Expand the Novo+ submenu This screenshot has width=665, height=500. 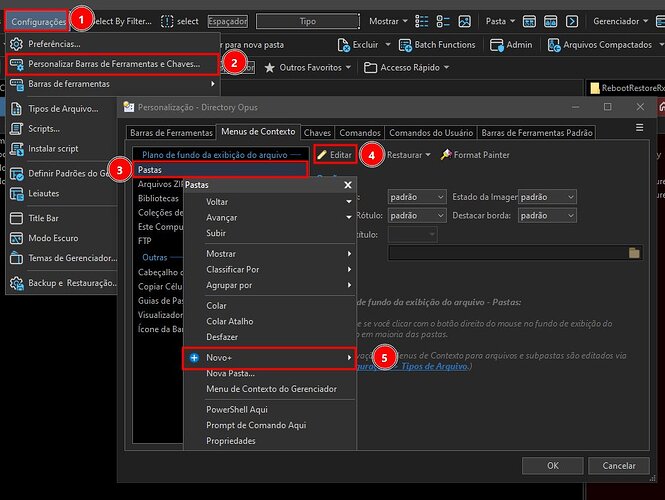coord(270,358)
